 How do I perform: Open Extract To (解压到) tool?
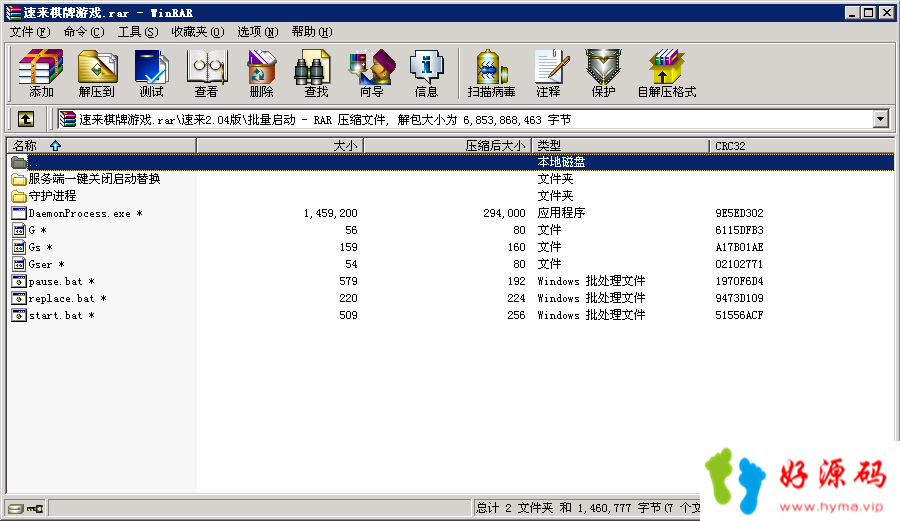click(96, 73)
